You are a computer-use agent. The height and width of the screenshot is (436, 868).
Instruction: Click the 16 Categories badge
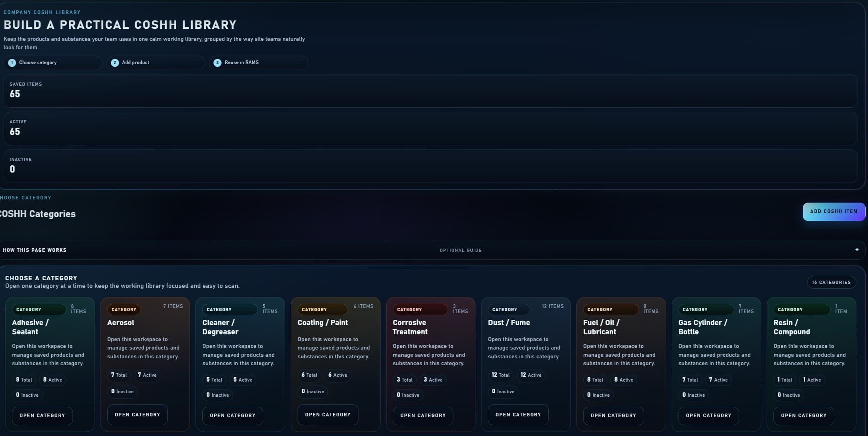(831, 282)
